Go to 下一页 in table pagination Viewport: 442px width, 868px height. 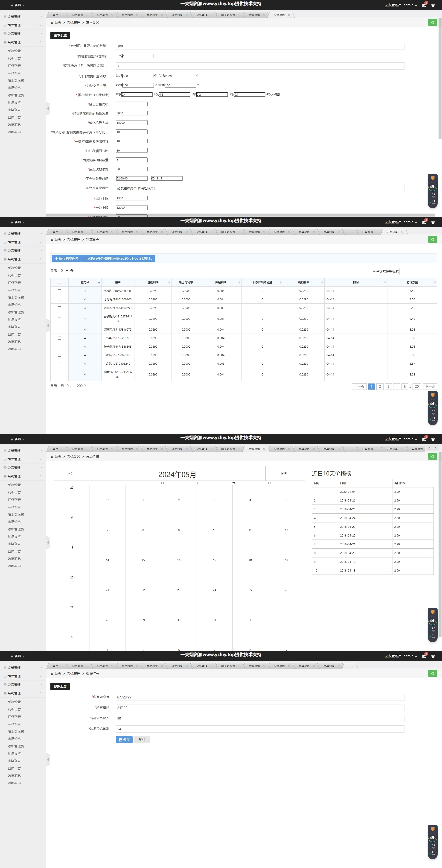(x=430, y=387)
